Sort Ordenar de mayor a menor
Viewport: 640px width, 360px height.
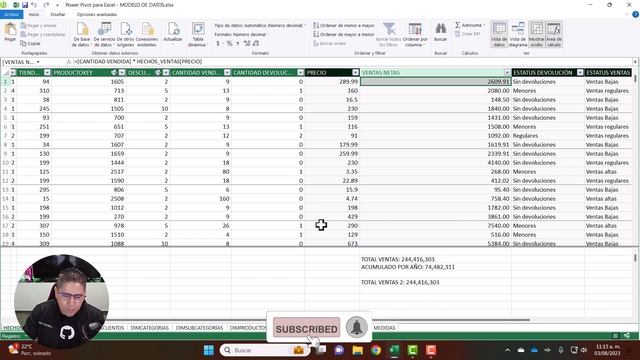tap(344, 34)
